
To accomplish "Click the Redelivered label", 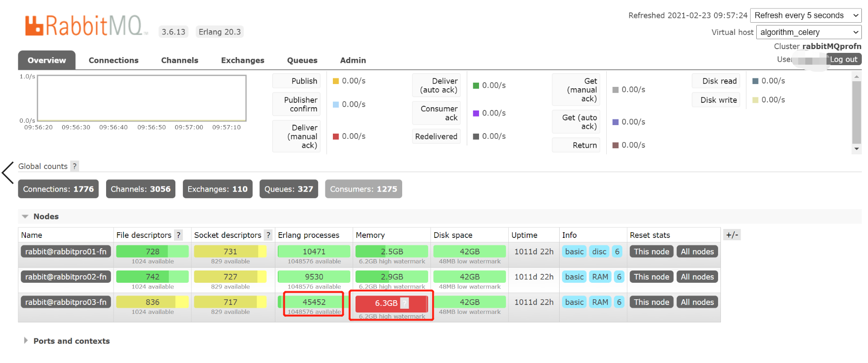I will point(437,136).
